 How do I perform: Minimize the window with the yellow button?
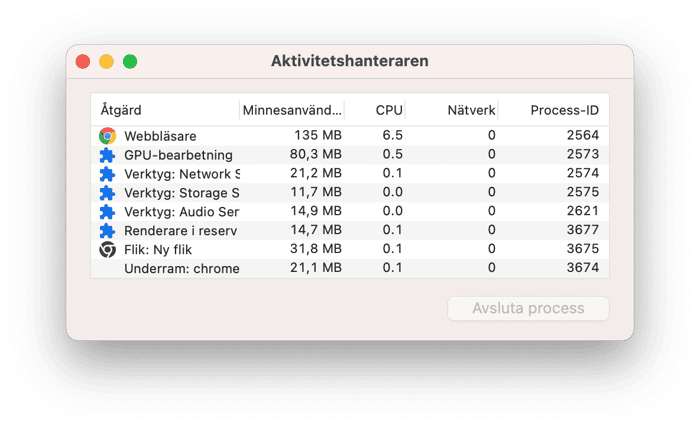(106, 61)
